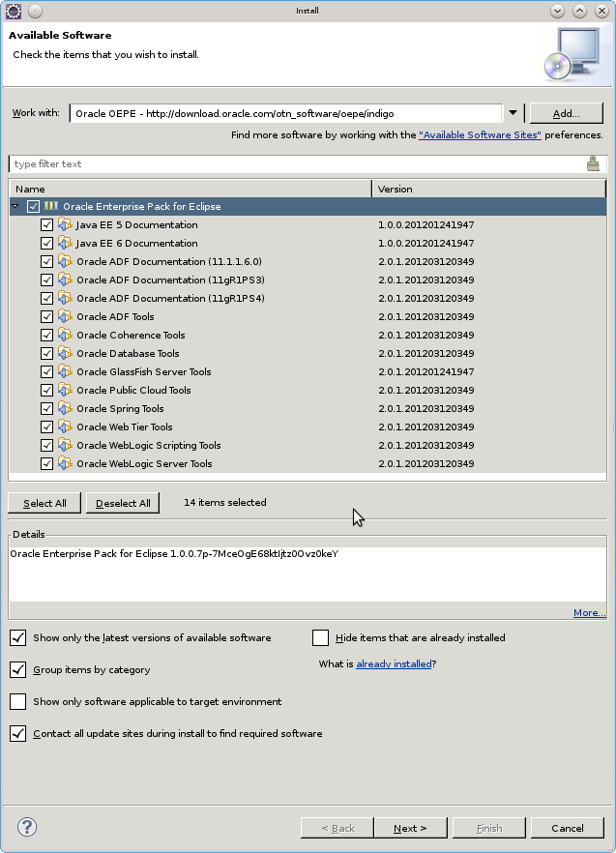Toggle Contact all update sites checkbox
This screenshot has height=853, width=616.
coord(18,733)
